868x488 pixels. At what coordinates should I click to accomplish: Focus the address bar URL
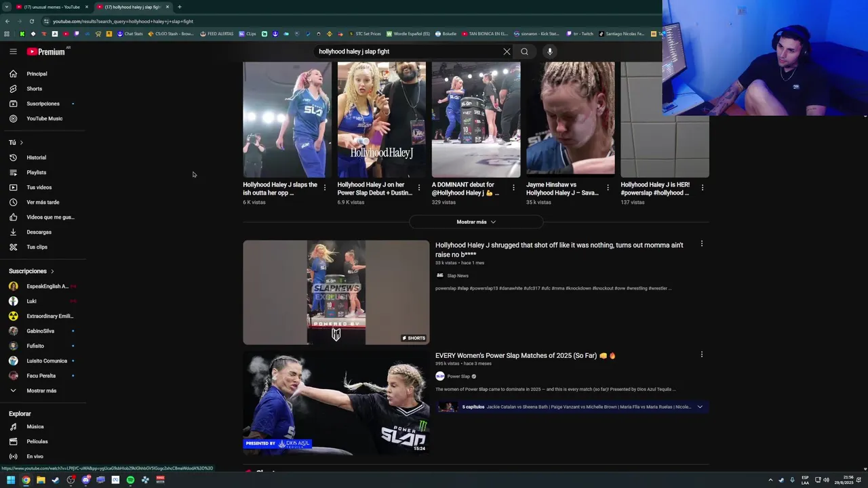tap(123, 21)
